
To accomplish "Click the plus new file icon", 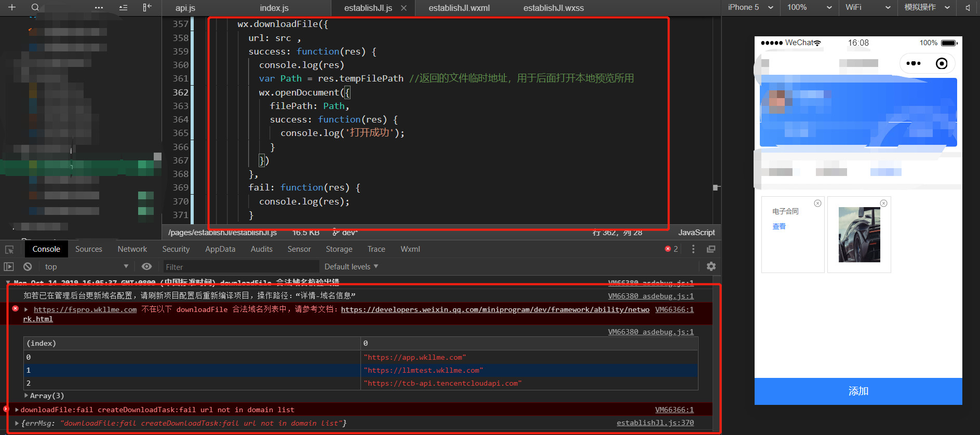I will [x=12, y=7].
